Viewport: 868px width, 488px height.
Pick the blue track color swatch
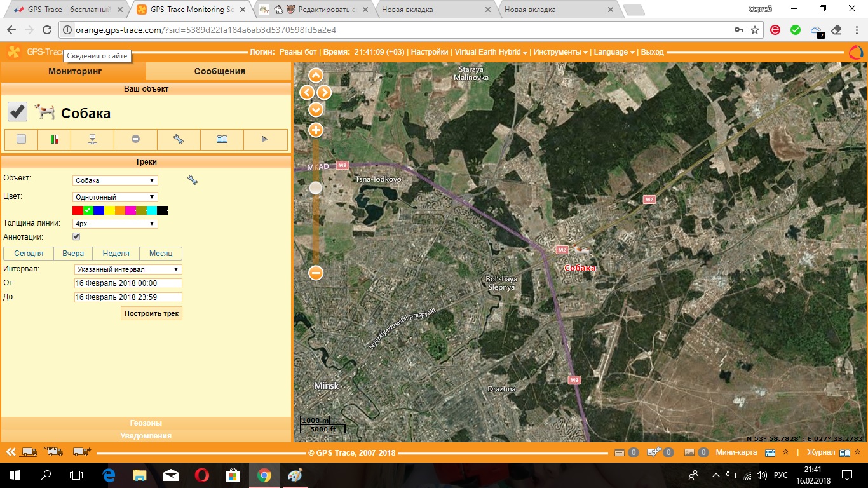[98, 210]
